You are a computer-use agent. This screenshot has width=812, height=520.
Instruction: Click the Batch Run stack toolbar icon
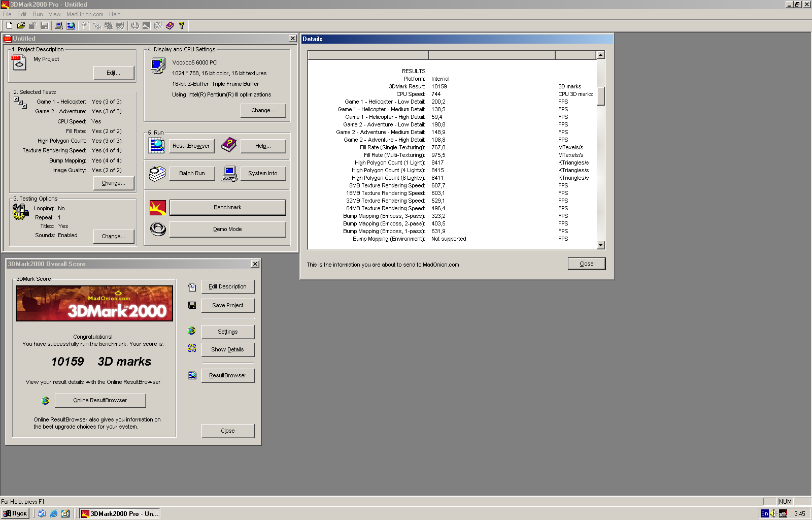click(158, 25)
